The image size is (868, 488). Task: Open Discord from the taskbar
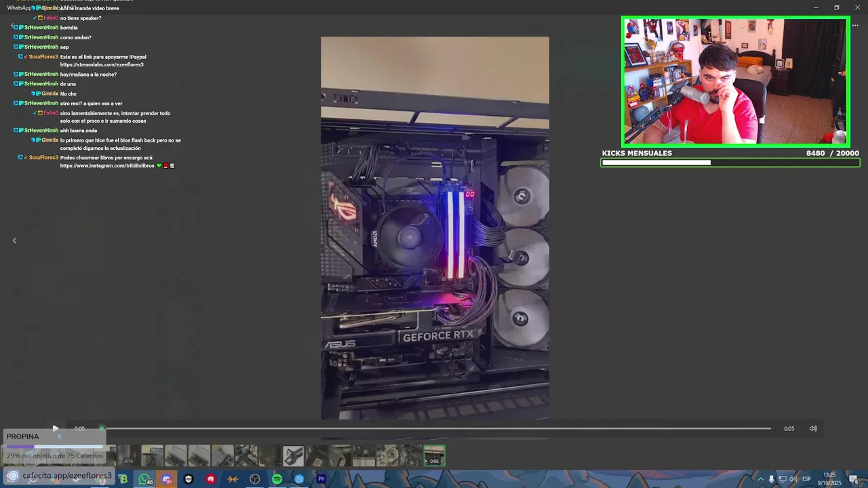pos(166,479)
